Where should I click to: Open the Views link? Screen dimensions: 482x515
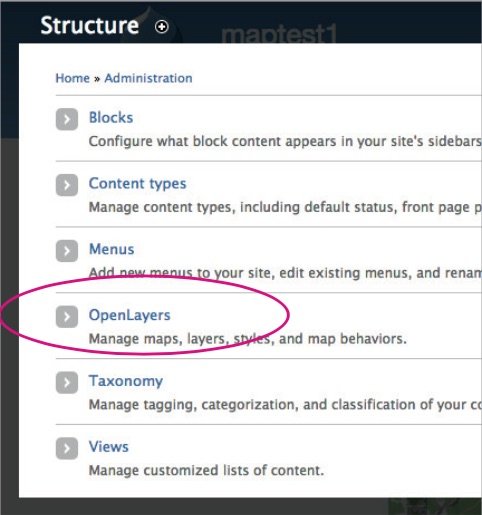[x=109, y=447]
